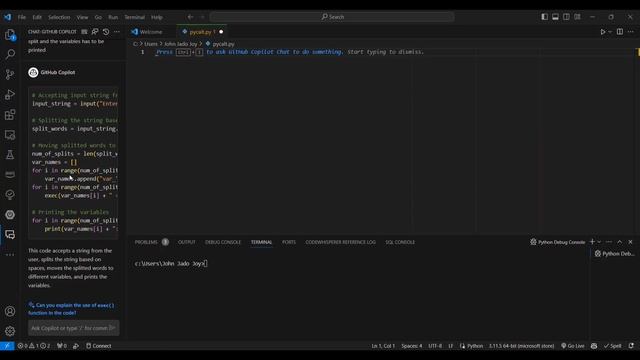This screenshot has width=640, height=360.
Task: Switch to the Ports panel tab
Action: 289,242
